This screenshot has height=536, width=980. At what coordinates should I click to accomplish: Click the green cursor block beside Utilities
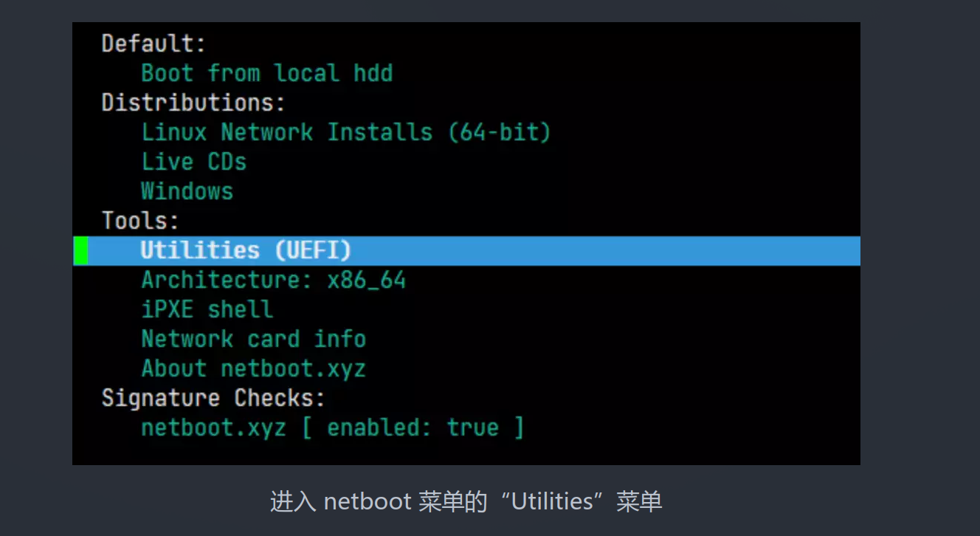point(80,251)
